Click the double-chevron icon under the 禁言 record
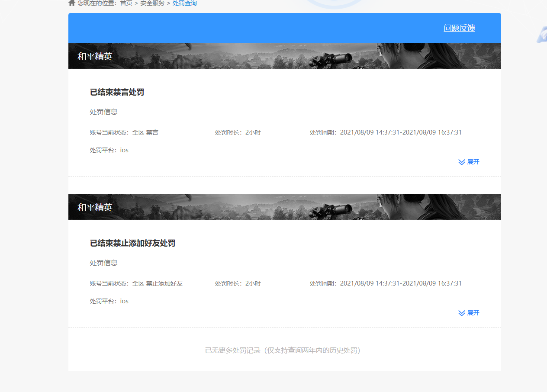The height and width of the screenshot is (392, 547). click(462, 162)
